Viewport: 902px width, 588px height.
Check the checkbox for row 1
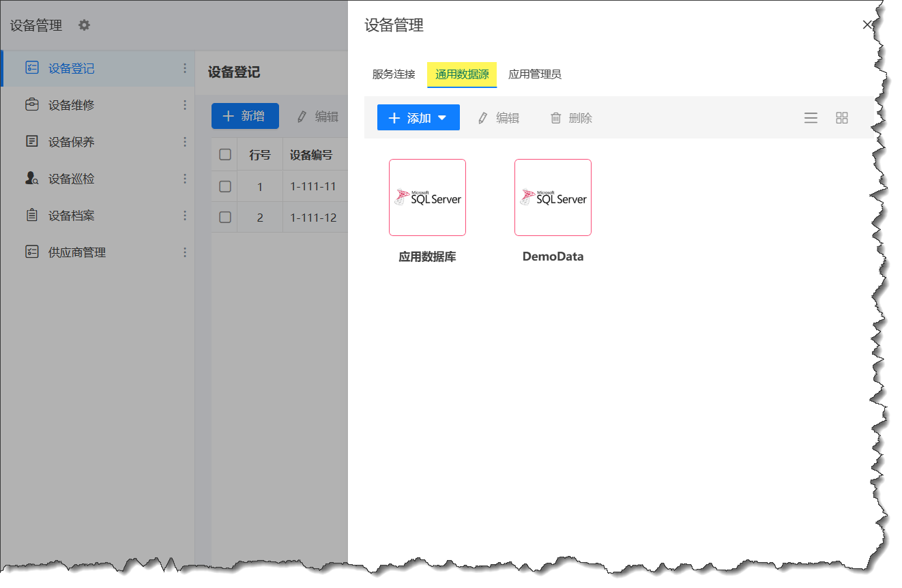pyautogui.click(x=224, y=186)
